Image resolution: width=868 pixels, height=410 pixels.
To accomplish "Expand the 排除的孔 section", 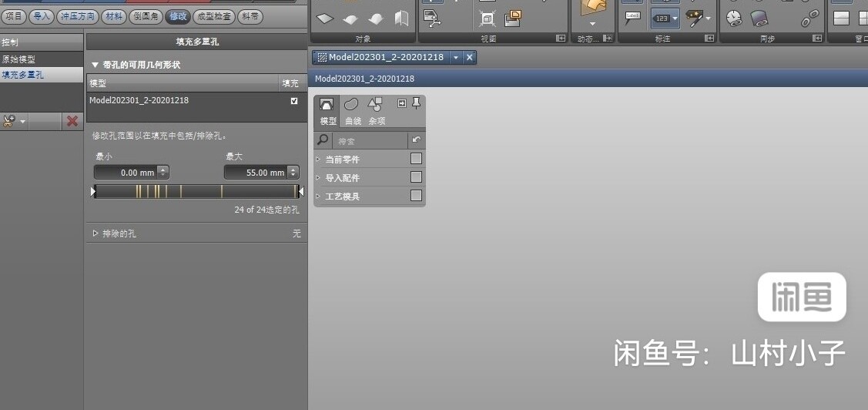I will coord(96,234).
